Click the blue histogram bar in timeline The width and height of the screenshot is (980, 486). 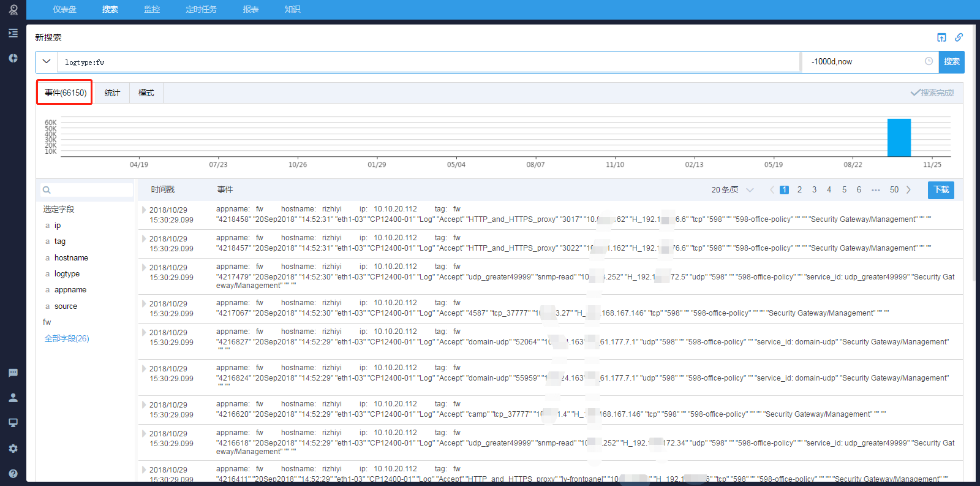point(899,138)
